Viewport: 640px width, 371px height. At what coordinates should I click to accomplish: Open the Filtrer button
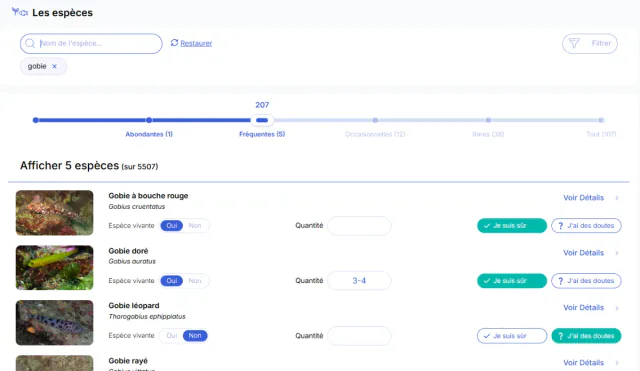[x=589, y=43]
